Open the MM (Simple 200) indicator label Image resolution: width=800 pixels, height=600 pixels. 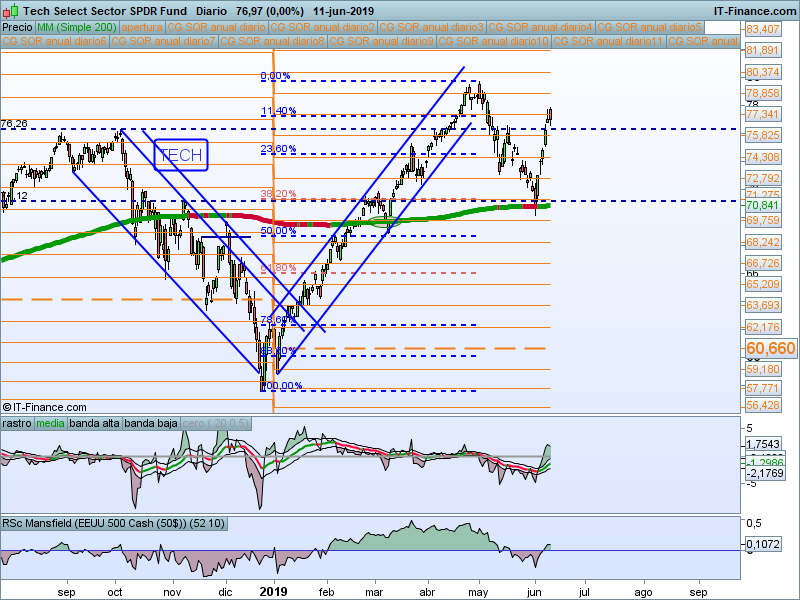pos(77,28)
